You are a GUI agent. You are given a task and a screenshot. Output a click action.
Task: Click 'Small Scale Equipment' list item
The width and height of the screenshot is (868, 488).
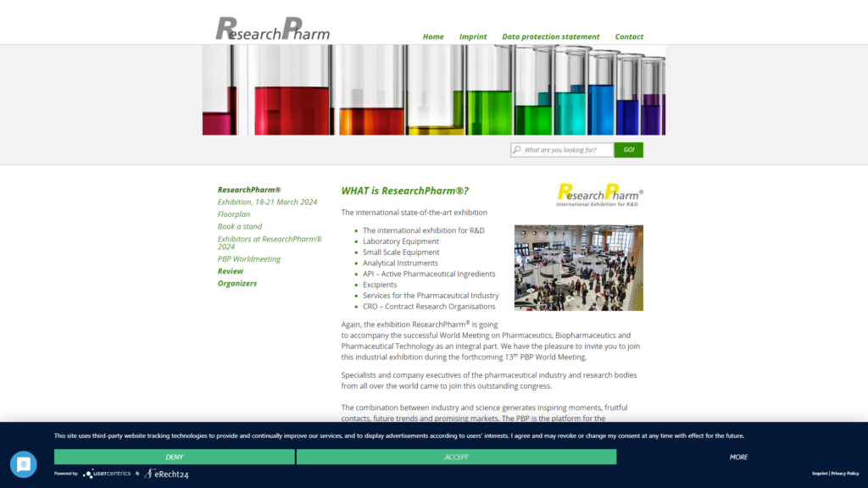click(401, 252)
